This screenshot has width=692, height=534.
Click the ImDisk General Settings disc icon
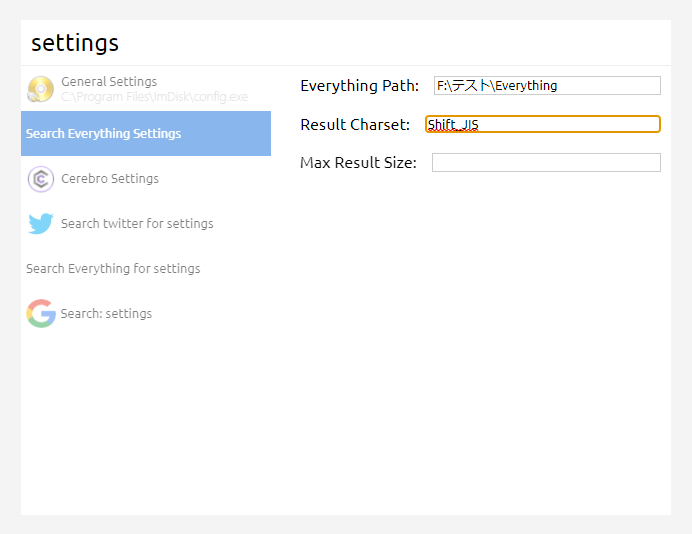click(x=41, y=89)
